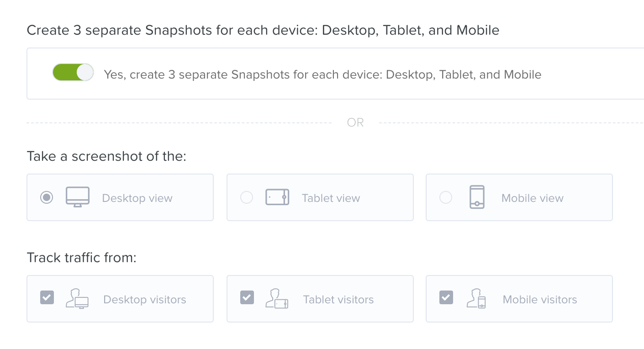The image size is (644, 349).
Task: Click the person-with-monitor Desktop visitors icon
Action: [77, 299]
